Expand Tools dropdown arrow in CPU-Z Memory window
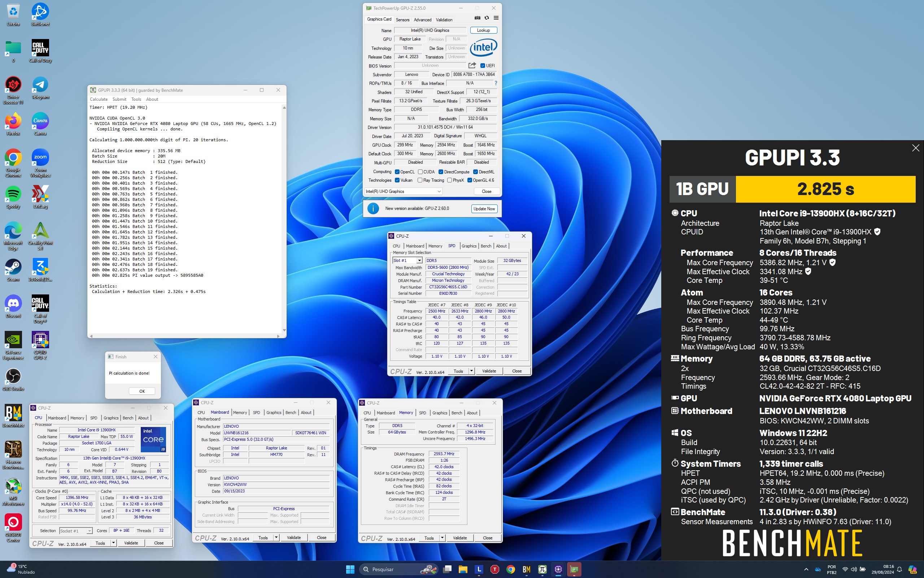The height and width of the screenshot is (578, 924). (x=442, y=538)
